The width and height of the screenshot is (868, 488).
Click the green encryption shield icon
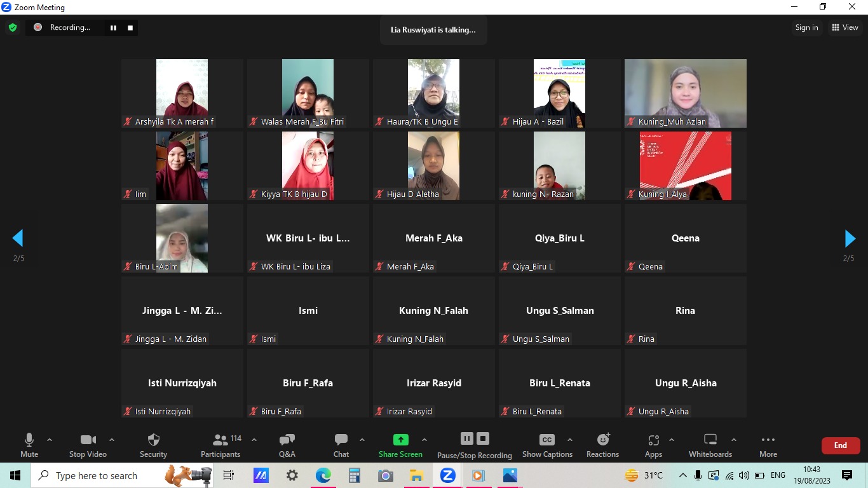click(12, 27)
